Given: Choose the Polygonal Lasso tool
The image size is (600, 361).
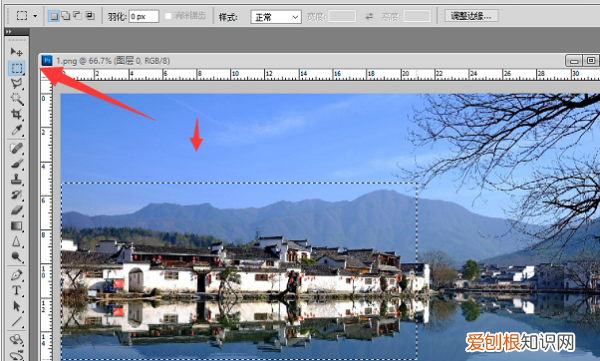Looking at the screenshot, I should point(16,83).
